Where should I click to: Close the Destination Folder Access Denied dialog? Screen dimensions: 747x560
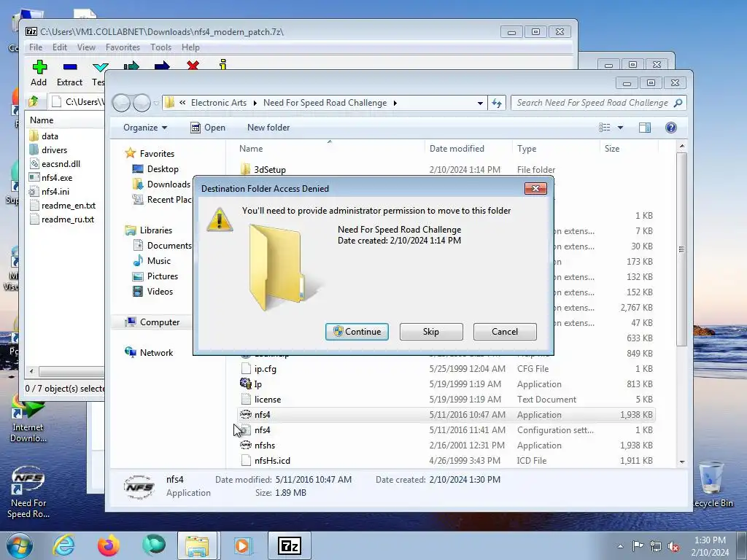pos(535,188)
